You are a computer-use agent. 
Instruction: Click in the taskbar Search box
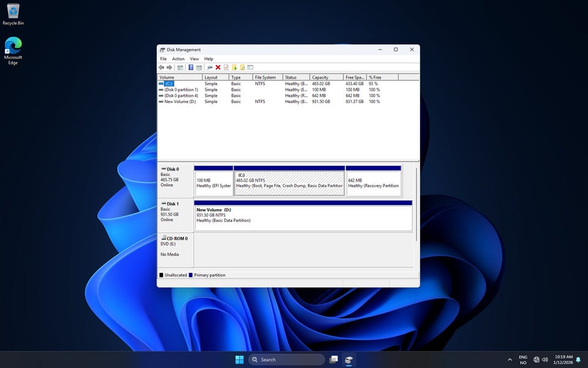click(x=287, y=359)
